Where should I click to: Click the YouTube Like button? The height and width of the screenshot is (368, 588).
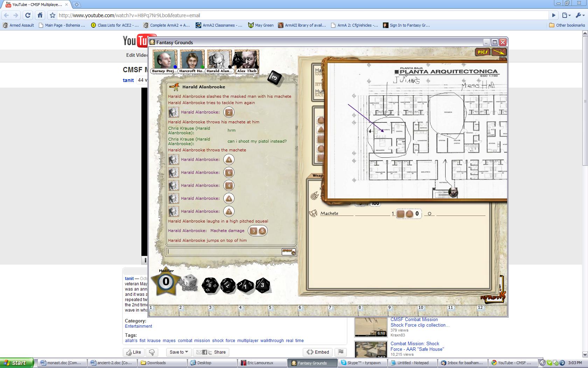[133, 352]
